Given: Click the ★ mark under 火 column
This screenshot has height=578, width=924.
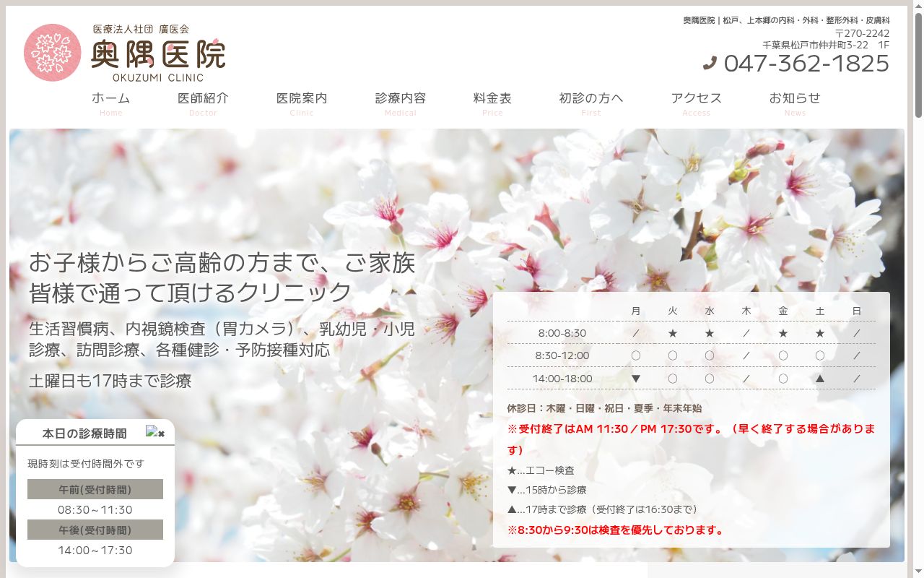Looking at the screenshot, I should click(673, 333).
